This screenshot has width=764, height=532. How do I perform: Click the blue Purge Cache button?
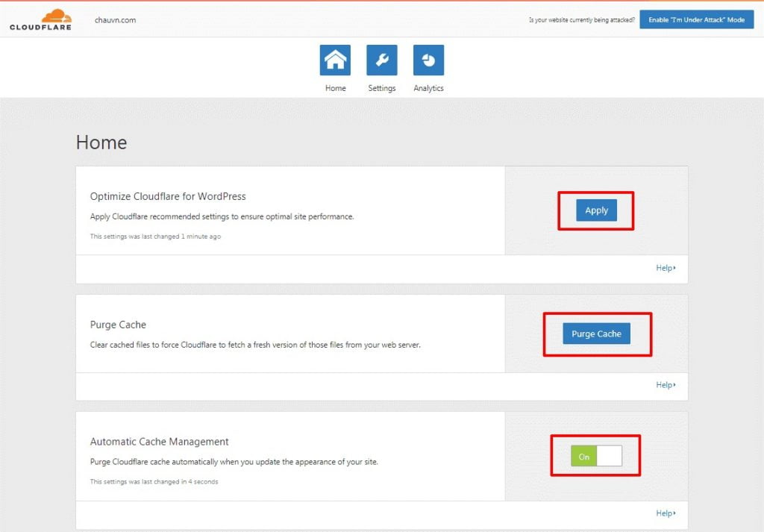[x=596, y=334]
